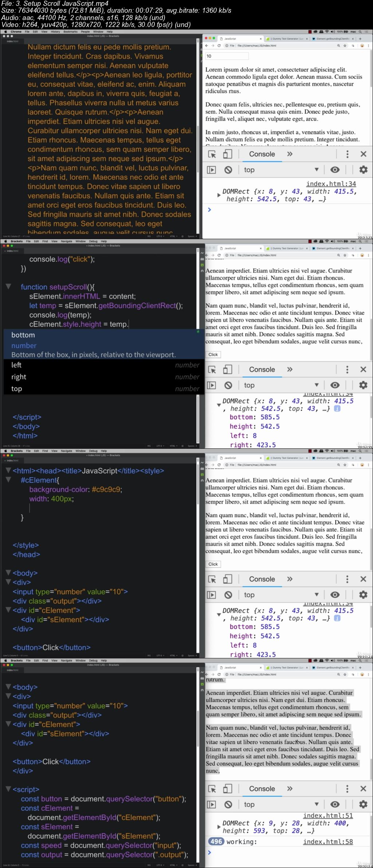Open the top context dropdown in the #cElement CSS frame
The height and width of the screenshot is (868, 373).
[282, 595]
